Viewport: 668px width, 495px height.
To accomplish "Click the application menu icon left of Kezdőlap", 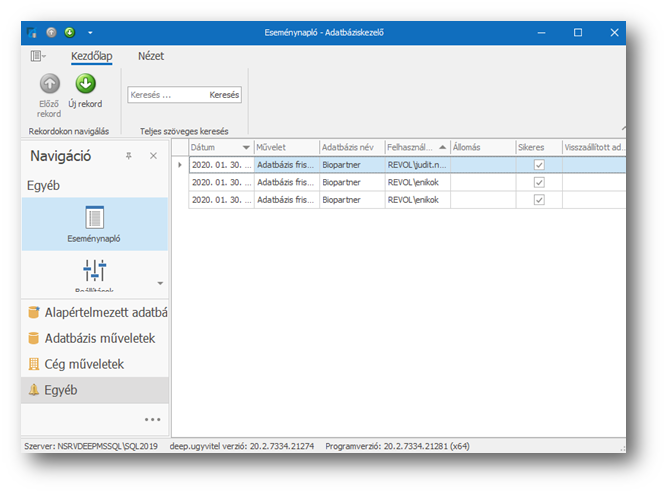I will click(38, 57).
